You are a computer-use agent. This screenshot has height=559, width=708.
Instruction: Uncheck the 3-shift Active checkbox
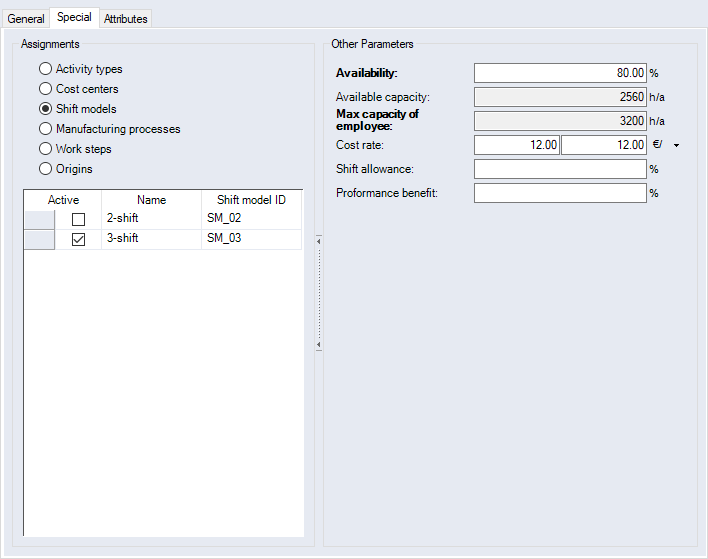coord(78,239)
